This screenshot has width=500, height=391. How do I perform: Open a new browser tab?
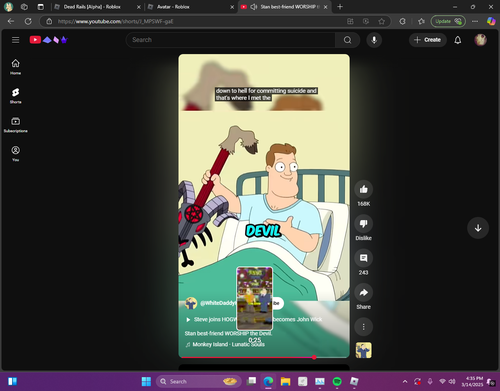tap(340, 7)
